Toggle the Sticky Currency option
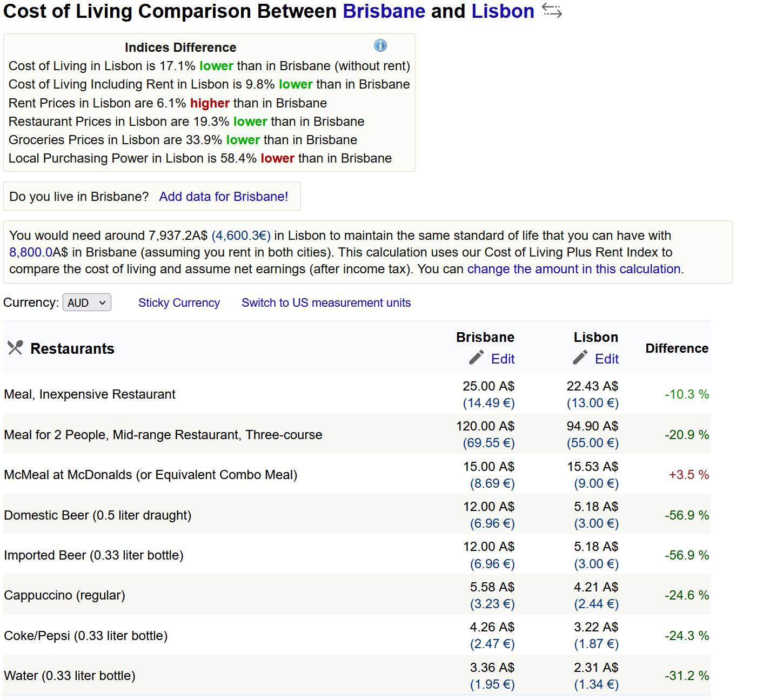The width and height of the screenshot is (770, 700). click(x=179, y=302)
